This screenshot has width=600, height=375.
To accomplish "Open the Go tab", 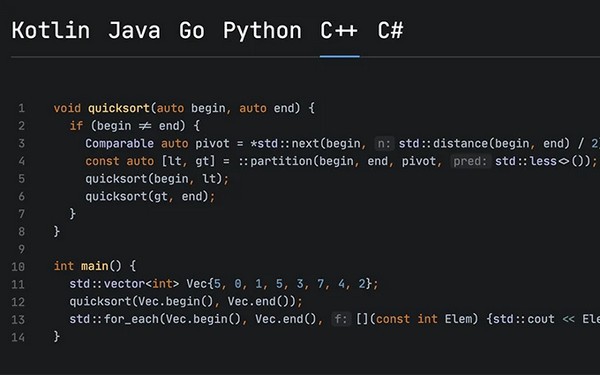I will pos(192,31).
